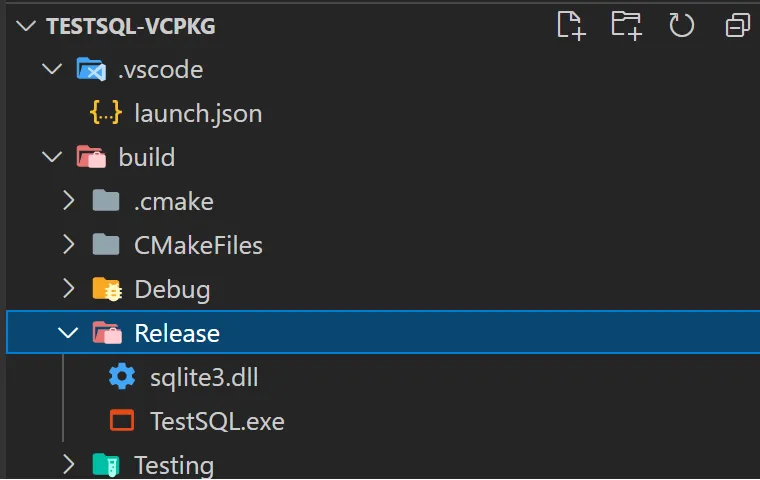This screenshot has width=760, height=480.
Task: Click the JSON braces icon for launch.json
Action: point(106,113)
